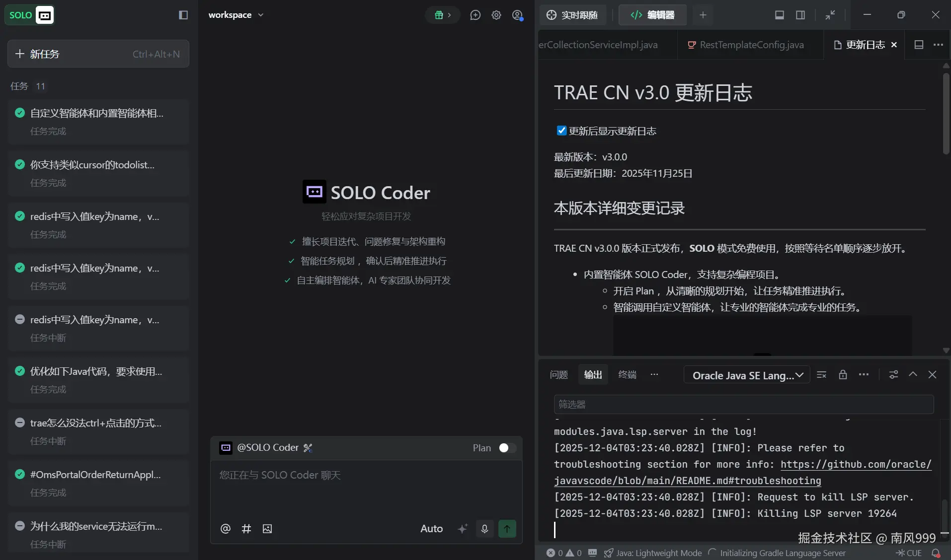Switch to the 终端 panel tab
The width and height of the screenshot is (951, 560).
click(628, 375)
